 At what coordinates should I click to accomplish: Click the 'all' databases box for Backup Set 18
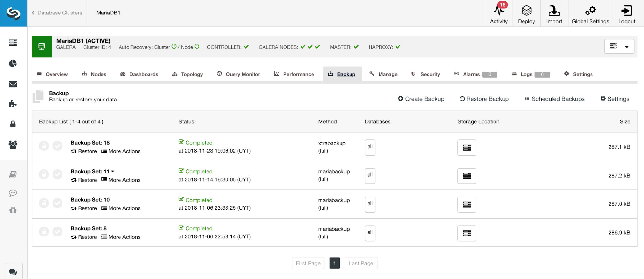[x=370, y=148]
